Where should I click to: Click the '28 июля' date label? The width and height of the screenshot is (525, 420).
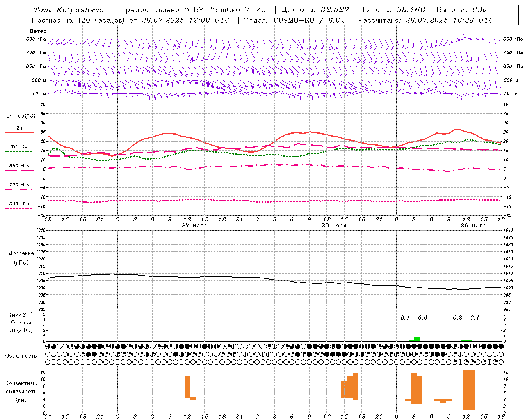(333, 226)
